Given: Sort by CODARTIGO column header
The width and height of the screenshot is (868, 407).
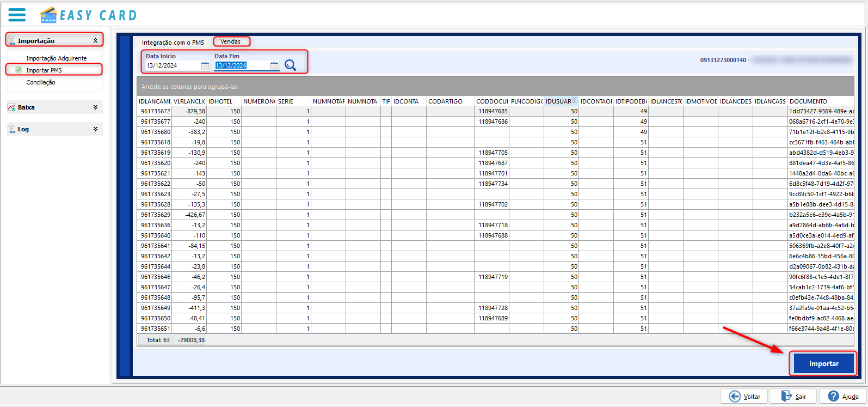Looking at the screenshot, I should [451, 101].
